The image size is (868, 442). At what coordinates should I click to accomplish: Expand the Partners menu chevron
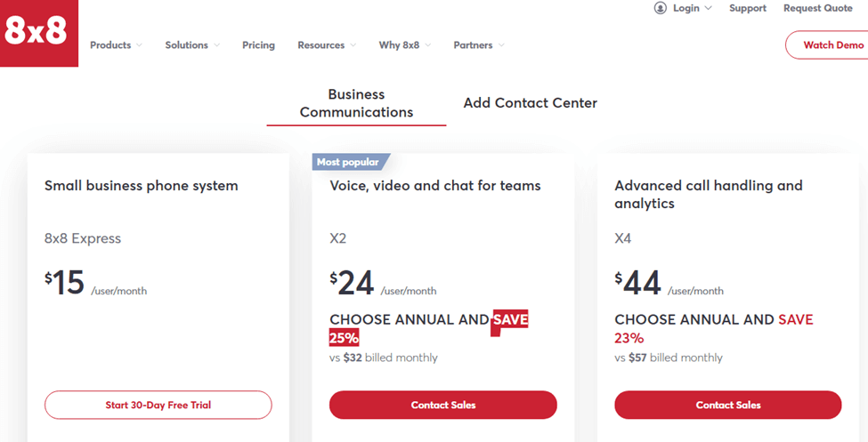pos(501,45)
